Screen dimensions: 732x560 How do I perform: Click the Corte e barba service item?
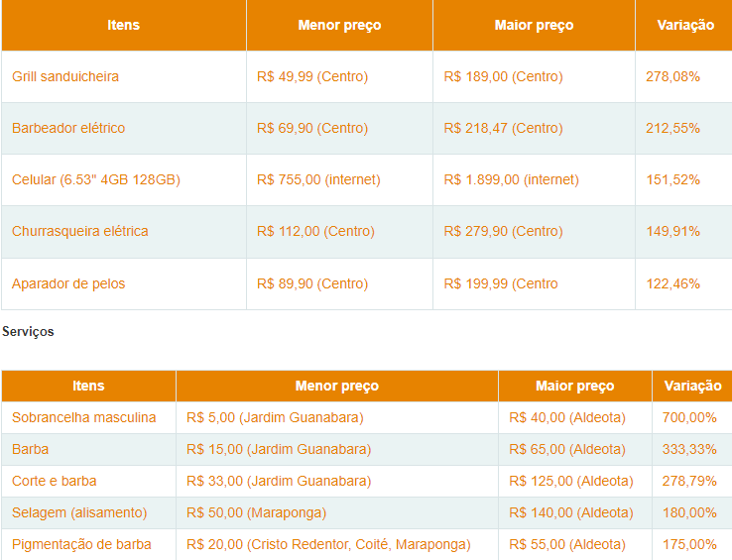(x=55, y=481)
